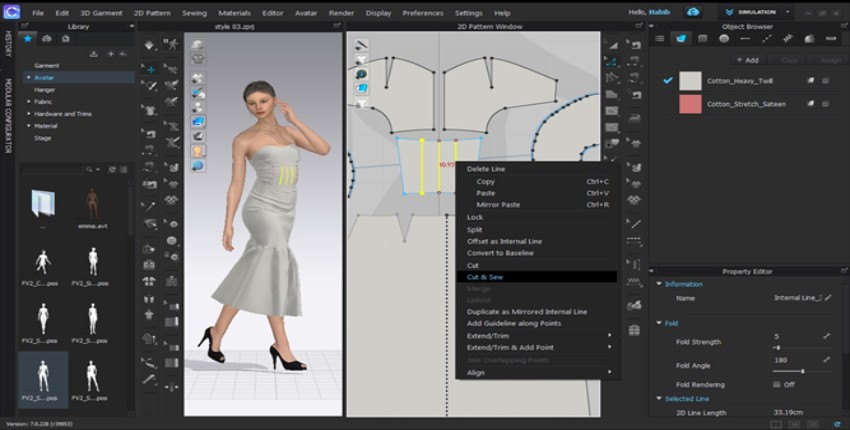Open the cloud tab in Library panel
The width and height of the screenshot is (850, 430).
pyautogui.click(x=47, y=38)
